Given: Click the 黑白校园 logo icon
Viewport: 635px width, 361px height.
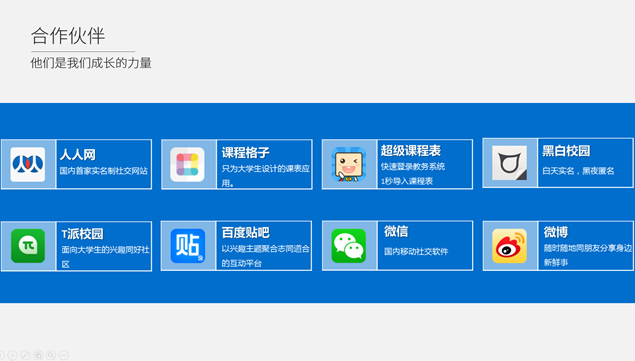Looking at the screenshot, I should (x=509, y=163).
